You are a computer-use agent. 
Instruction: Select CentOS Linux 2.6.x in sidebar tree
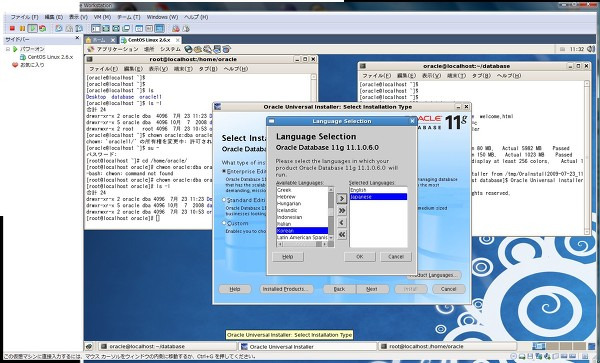tap(50, 57)
